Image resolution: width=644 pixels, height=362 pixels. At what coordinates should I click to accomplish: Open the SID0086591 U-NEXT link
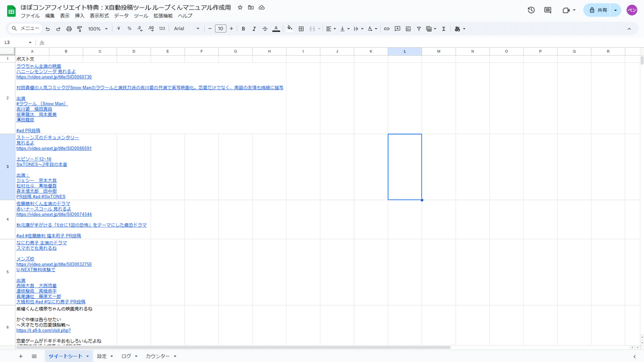point(54,148)
